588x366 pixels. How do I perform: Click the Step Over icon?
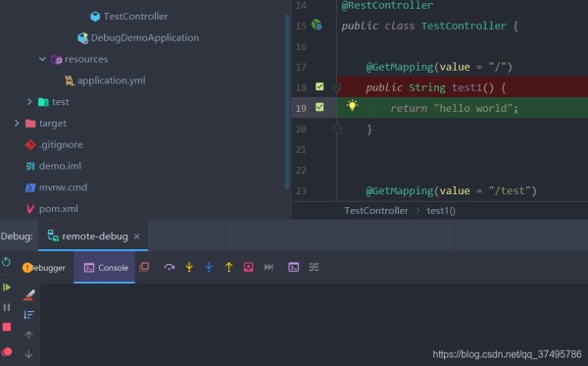170,267
